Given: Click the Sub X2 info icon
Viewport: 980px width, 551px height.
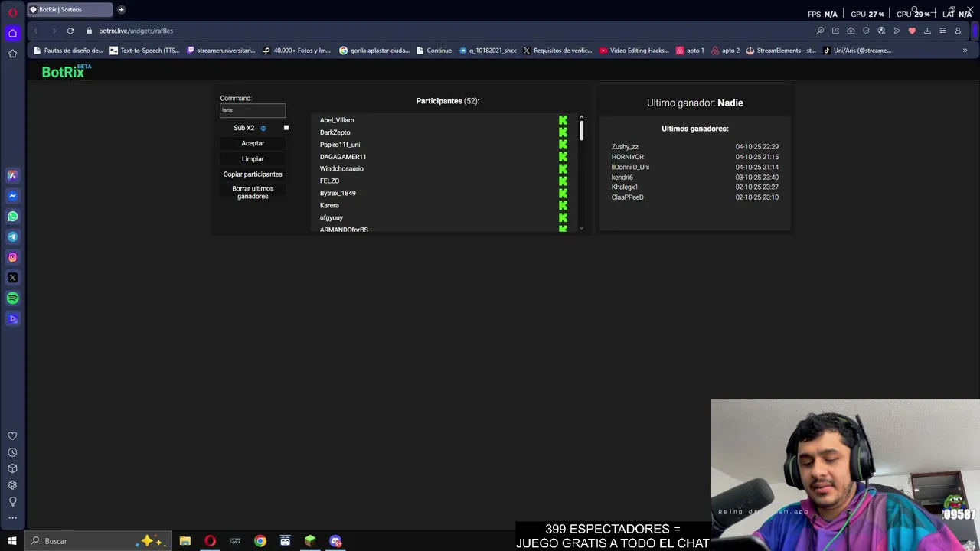Looking at the screenshot, I should (x=263, y=128).
